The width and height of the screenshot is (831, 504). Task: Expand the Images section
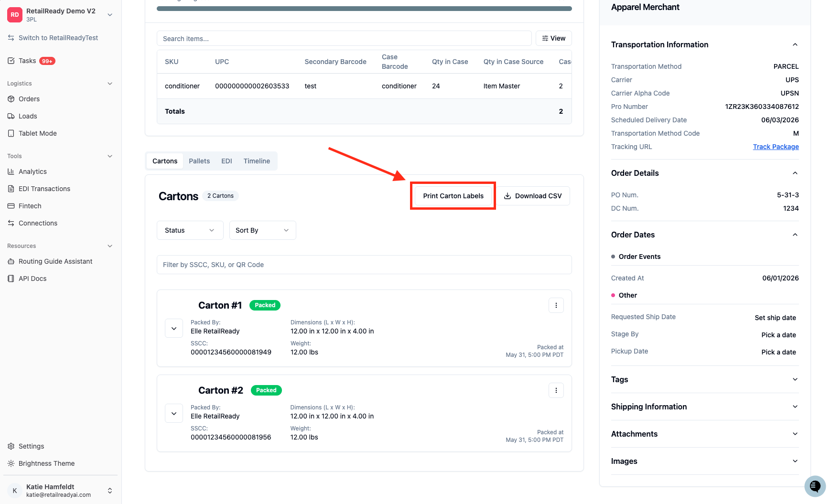[x=795, y=461]
